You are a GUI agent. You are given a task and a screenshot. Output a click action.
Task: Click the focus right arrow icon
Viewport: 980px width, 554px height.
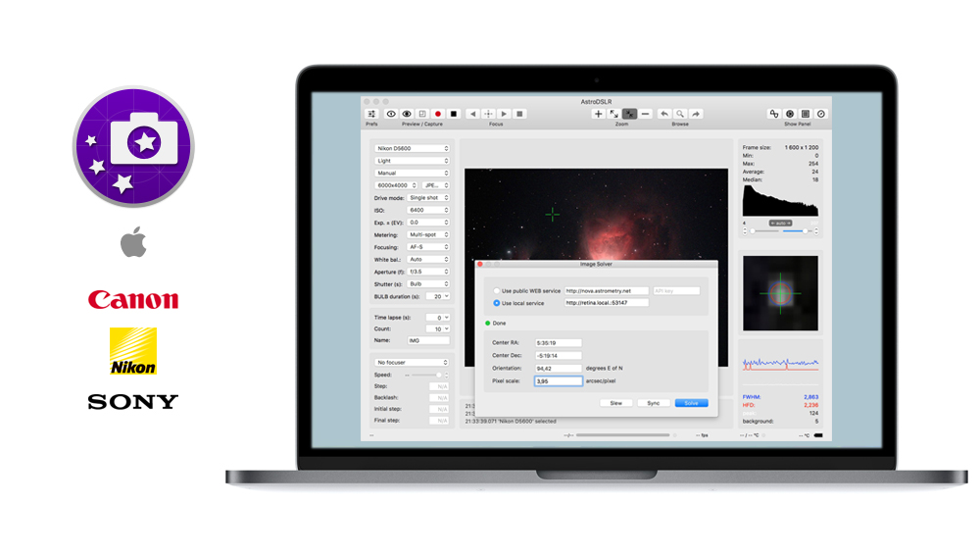[x=505, y=114]
